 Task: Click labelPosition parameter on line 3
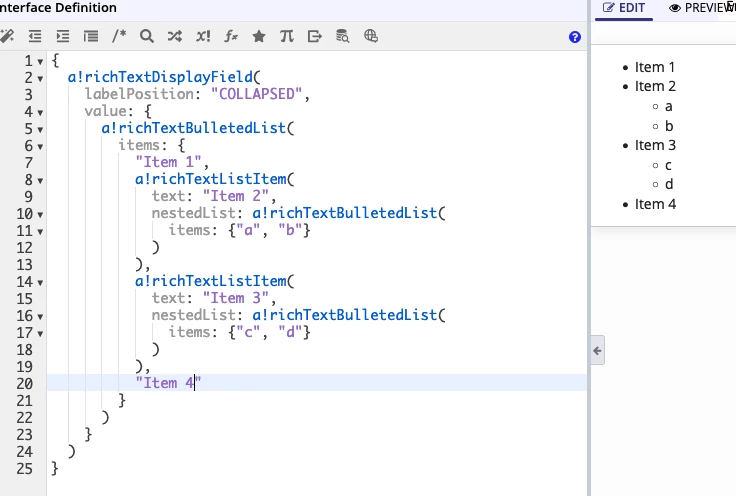point(139,94)
